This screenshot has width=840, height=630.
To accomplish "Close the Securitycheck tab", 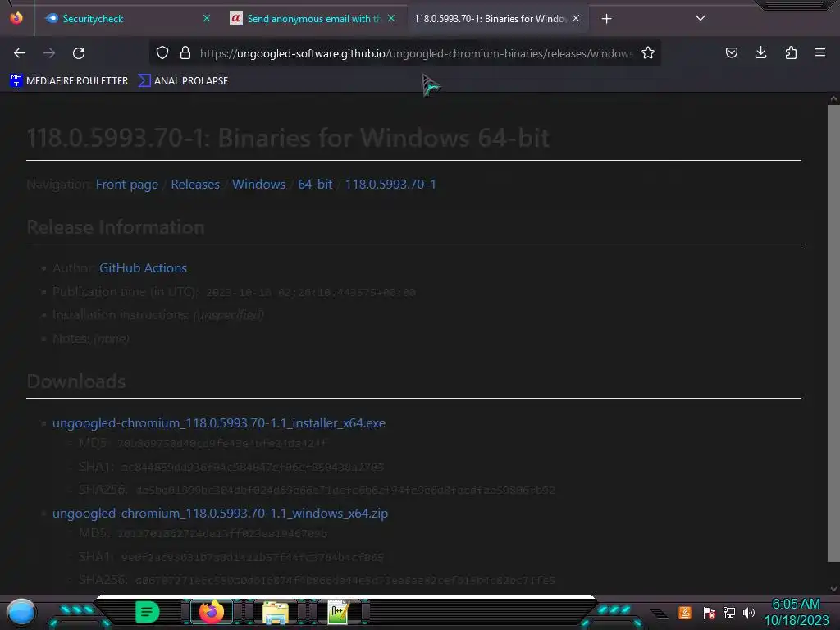I will (207, 18).
